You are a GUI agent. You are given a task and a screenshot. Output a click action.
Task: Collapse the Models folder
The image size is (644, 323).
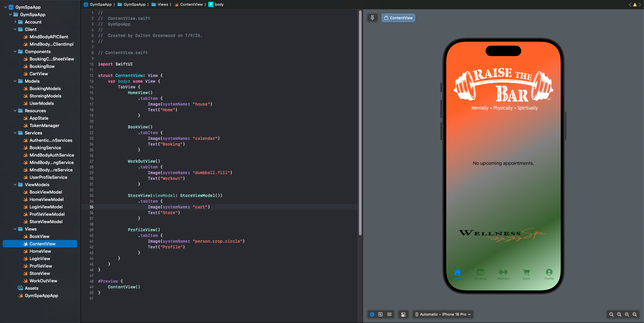point(15,81)
